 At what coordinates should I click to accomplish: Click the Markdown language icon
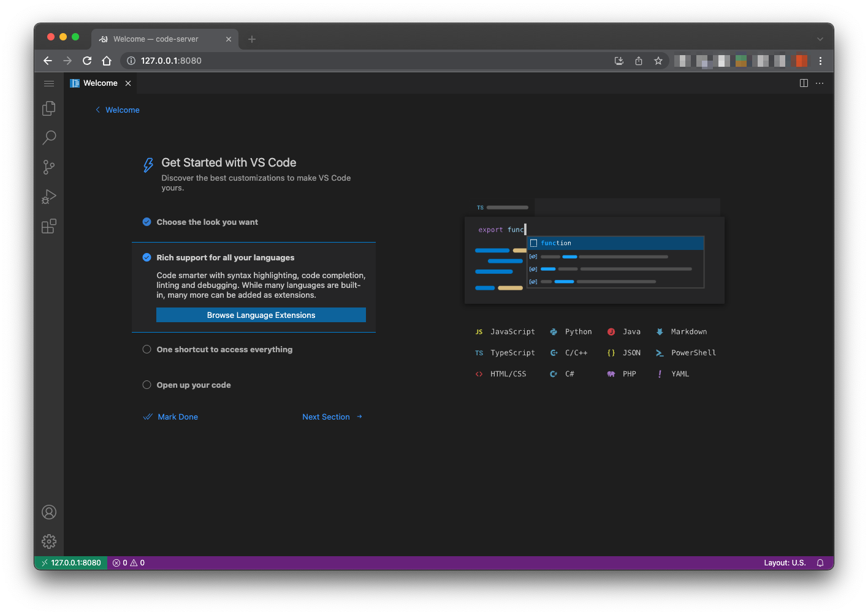point(660,332)
